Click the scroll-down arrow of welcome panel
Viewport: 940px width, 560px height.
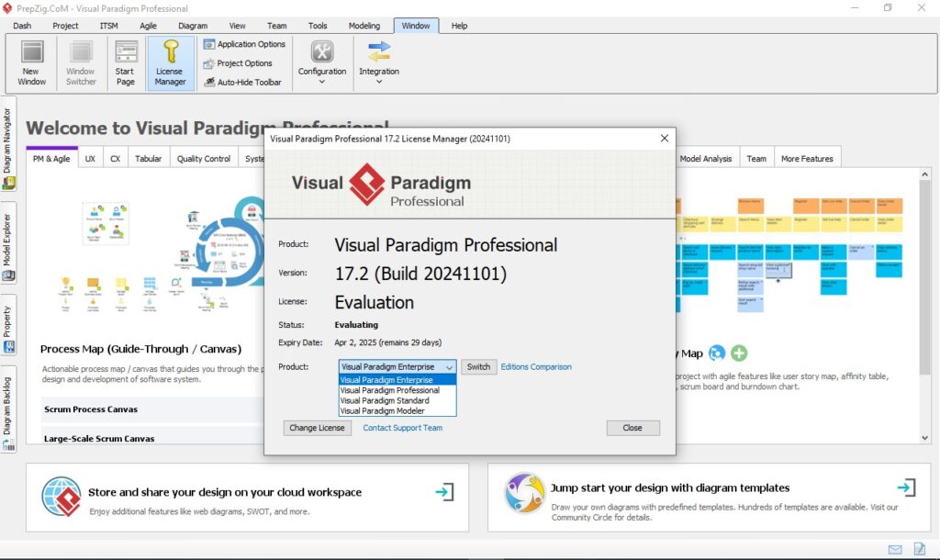pos(925,438)
